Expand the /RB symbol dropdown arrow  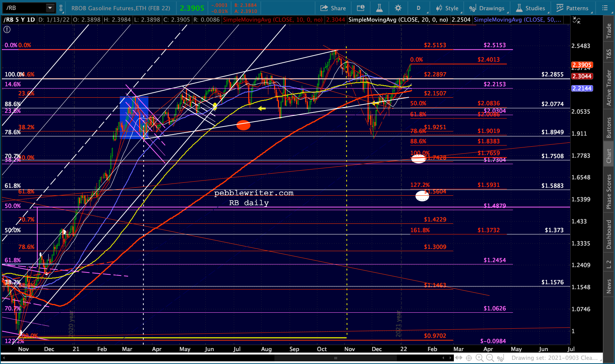pyautogui.click(x=50, y=8)
